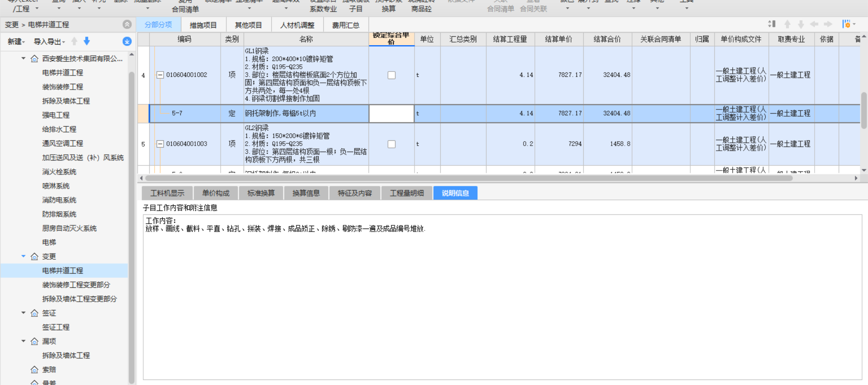Open the 标准换算 tab

[261, 193]
